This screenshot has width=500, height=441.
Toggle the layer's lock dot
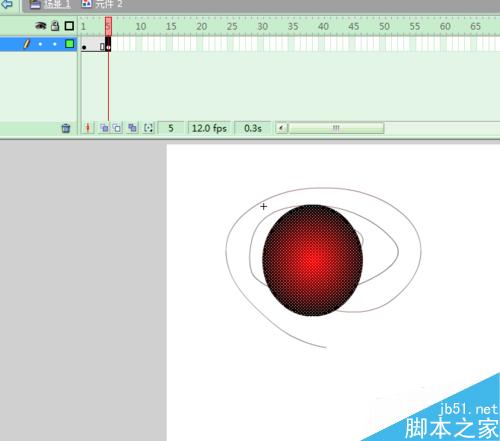[55, 44]
